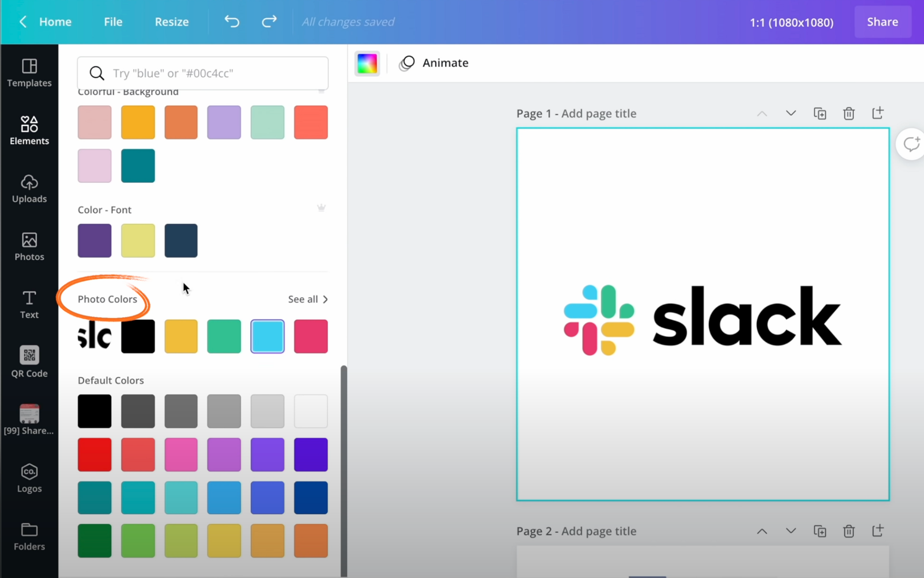Click the add comment bubble icon
This screenshot has height=578, width=924.
coord(911,144)
